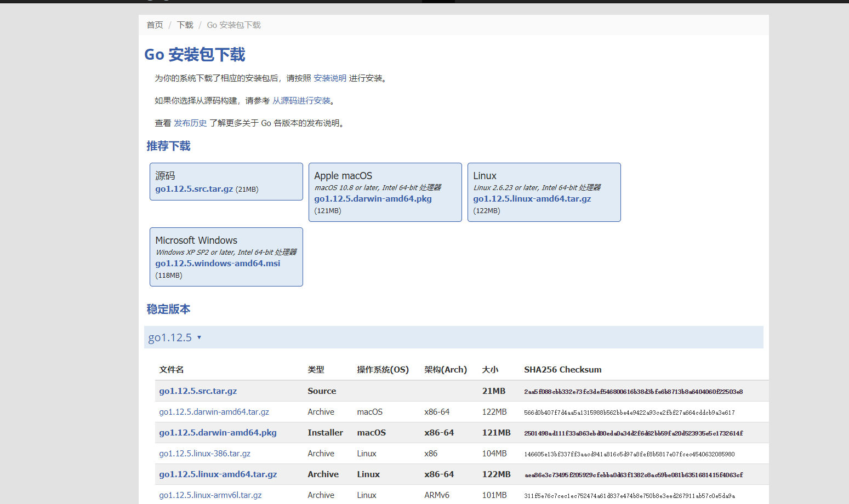849x504 pixels.
Task: Click Microsoft Windows card title
Action: (x=196, y=240)
